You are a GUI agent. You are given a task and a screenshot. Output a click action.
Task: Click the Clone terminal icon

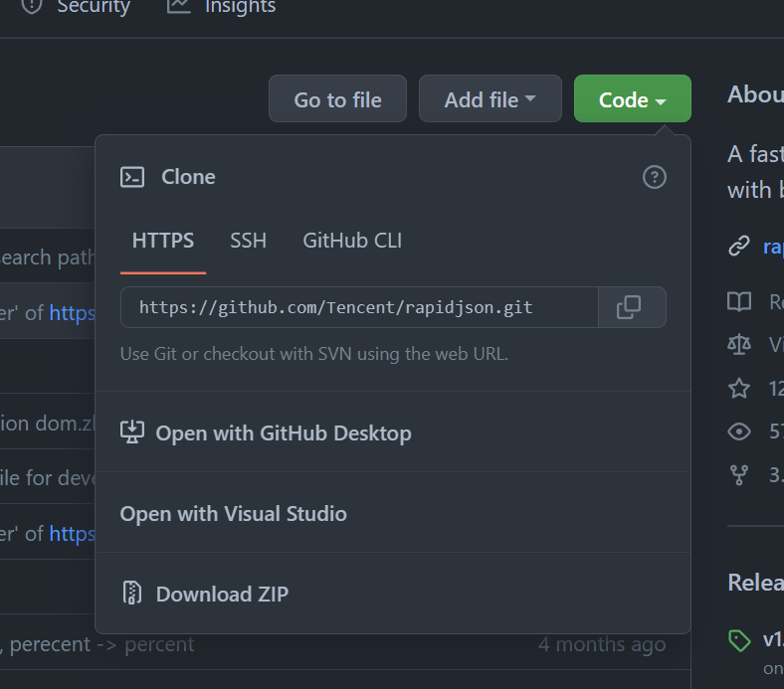(x=132, y=177)
